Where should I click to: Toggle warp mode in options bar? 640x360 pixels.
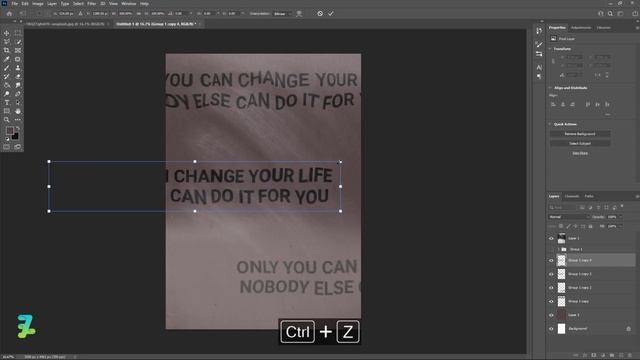click(299, 13)
